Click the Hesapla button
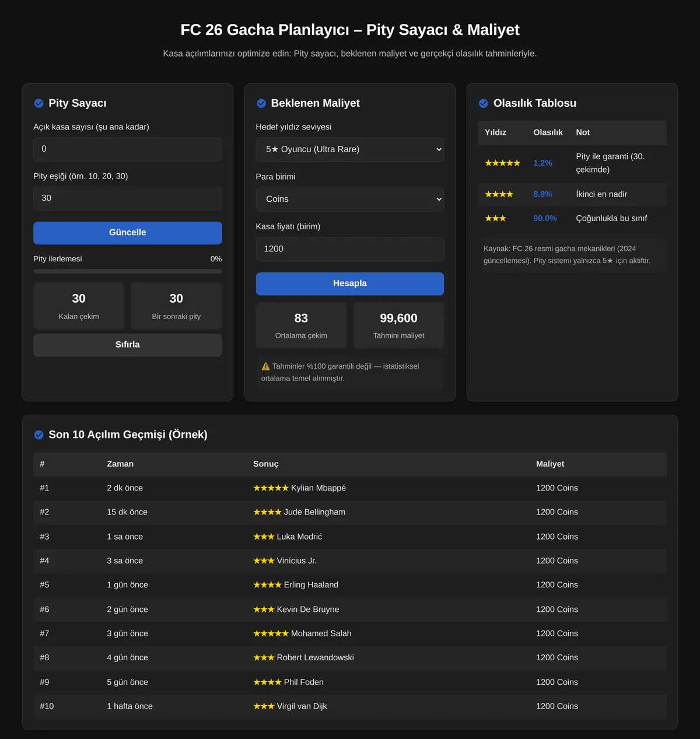This screenshot has height=739, width=700. [x=350, y=283]
